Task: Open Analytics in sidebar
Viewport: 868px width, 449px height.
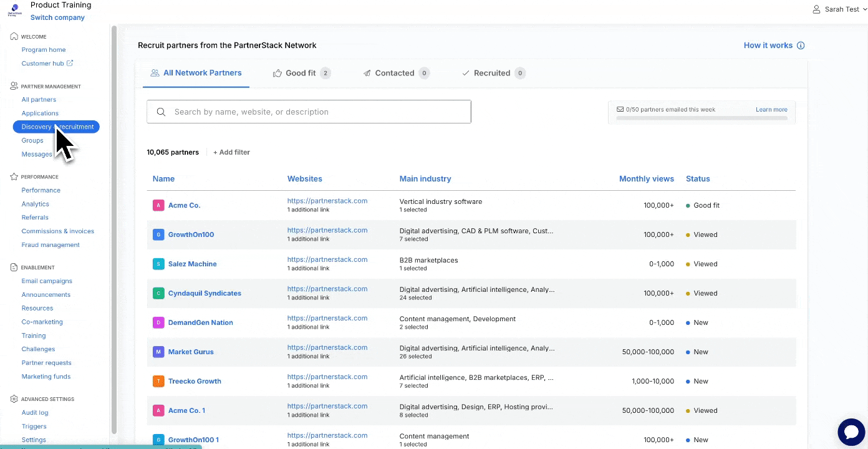Action: pos(35,204)
